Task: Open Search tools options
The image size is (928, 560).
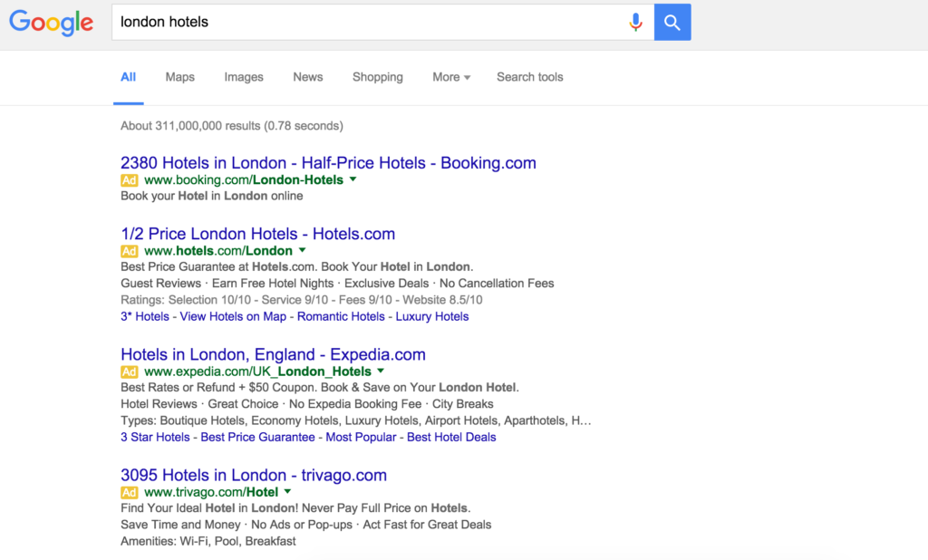Action: 529,77
